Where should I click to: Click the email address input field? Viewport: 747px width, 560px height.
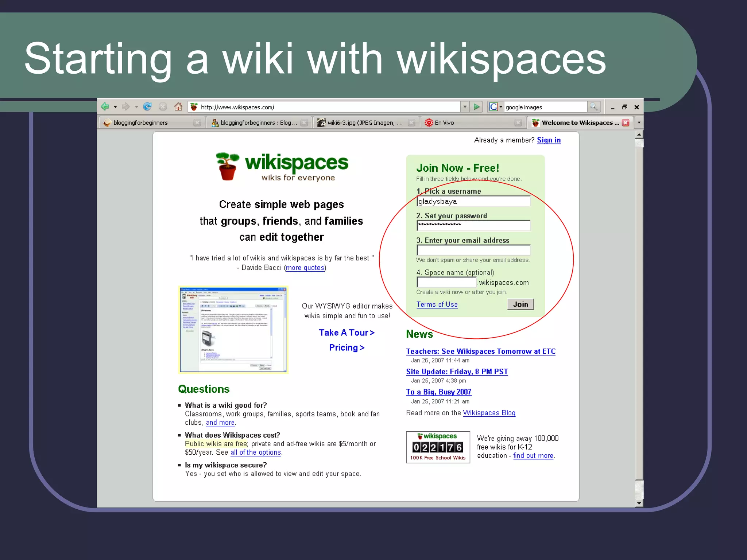[473, 250]
